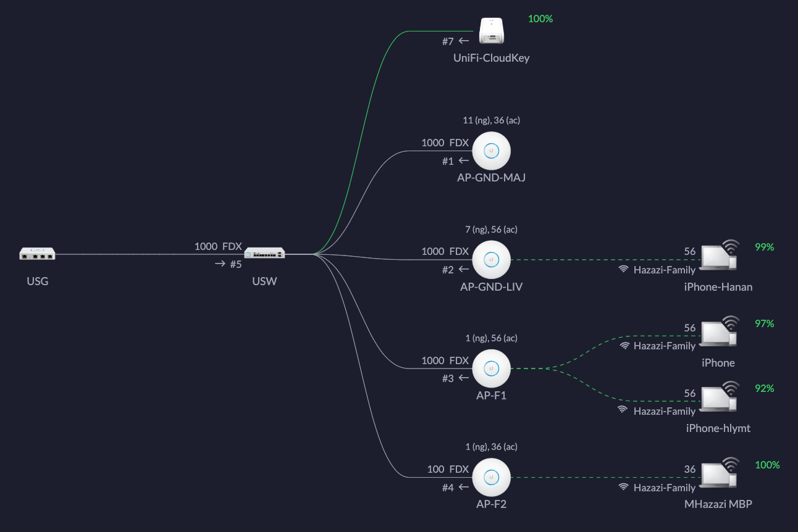Click the 99% signal value for iPhone-Hanan
Viewport: 798px width, 532px height.
pos(764,247)
